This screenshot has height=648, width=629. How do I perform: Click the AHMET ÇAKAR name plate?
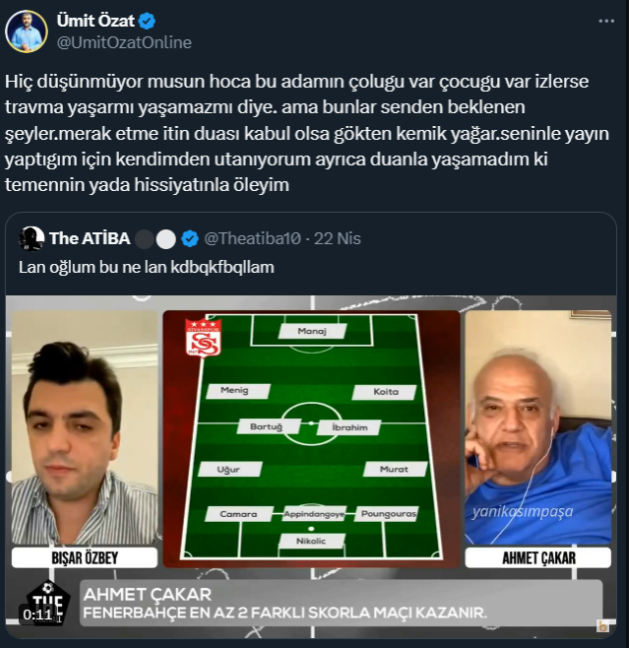point(538,558)
